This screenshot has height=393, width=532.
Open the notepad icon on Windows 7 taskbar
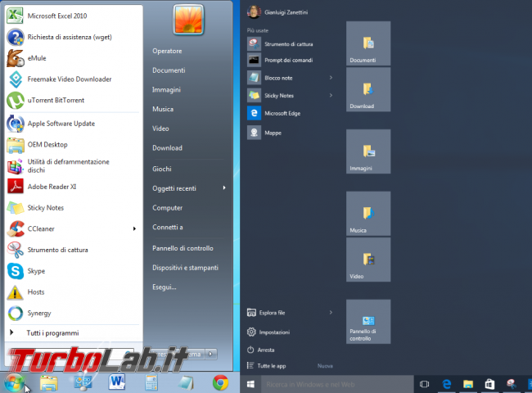click(186, 383)
